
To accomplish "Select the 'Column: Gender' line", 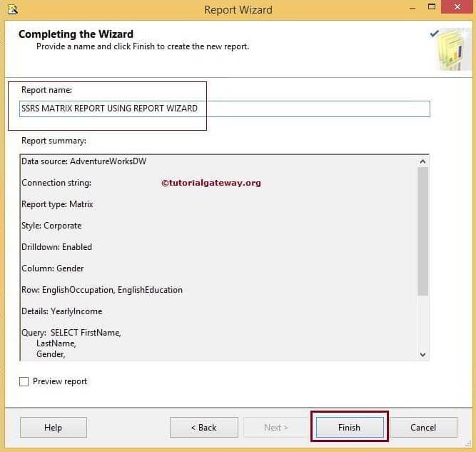I will [x=53, y=268].
